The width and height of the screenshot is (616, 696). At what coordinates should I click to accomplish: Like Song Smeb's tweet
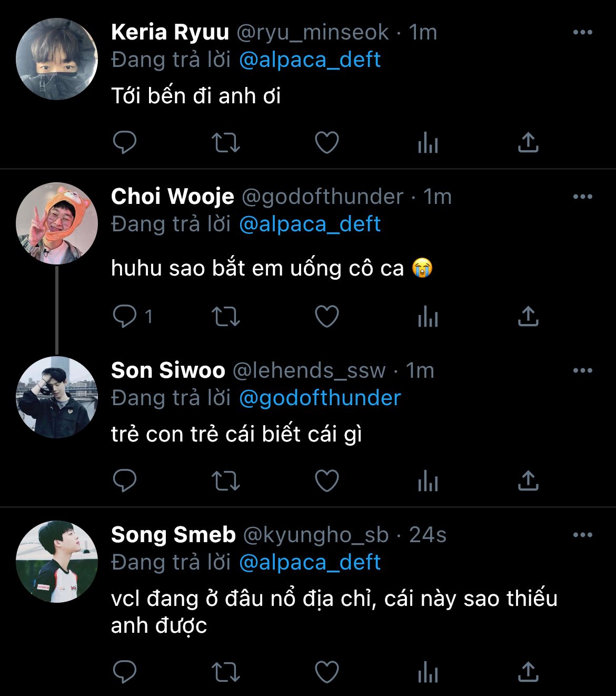326,671
